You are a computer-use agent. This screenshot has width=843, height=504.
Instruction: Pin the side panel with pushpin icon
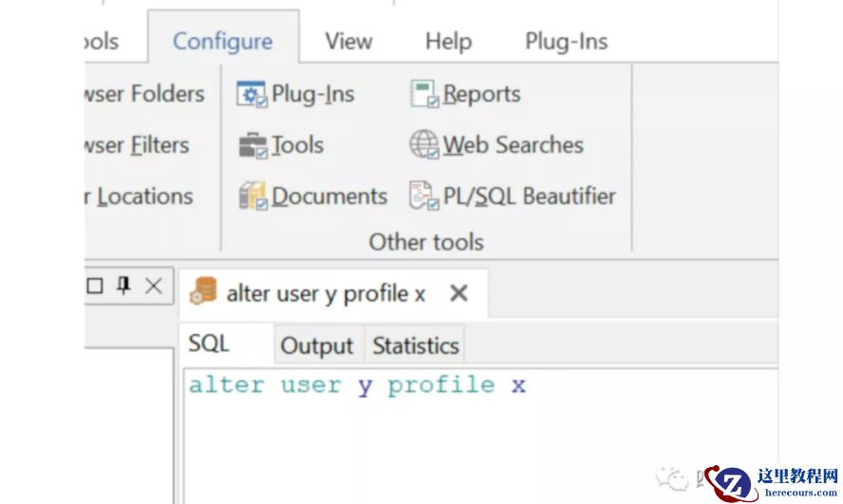[x=123, y=286]
